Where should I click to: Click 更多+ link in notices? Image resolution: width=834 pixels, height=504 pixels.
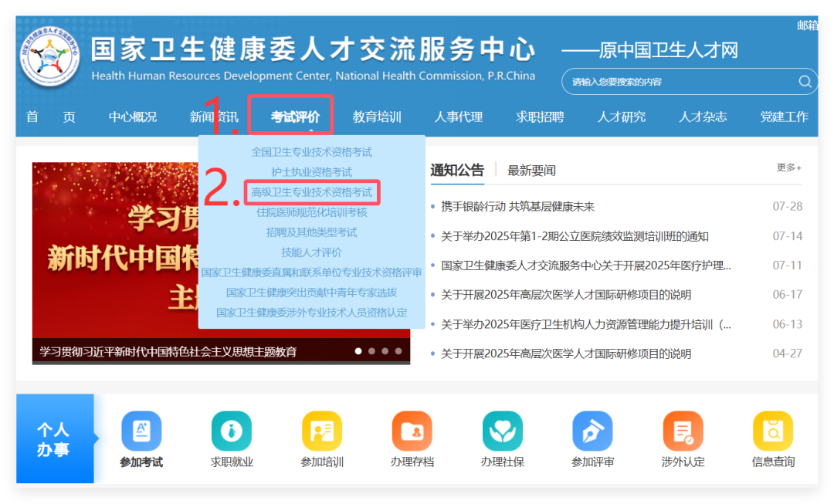tap(788, 167)
